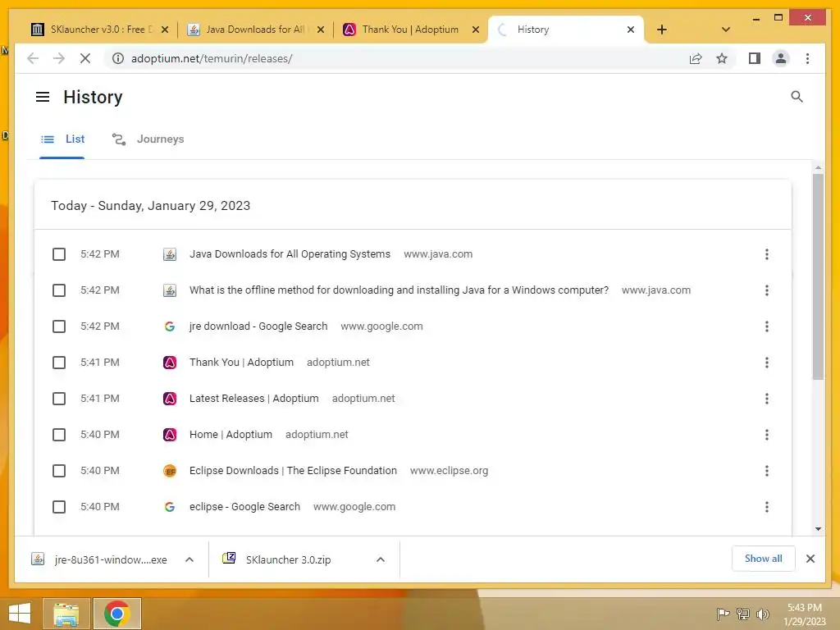Open Java Downloads for All Operating Systems link

pos(290,254)
